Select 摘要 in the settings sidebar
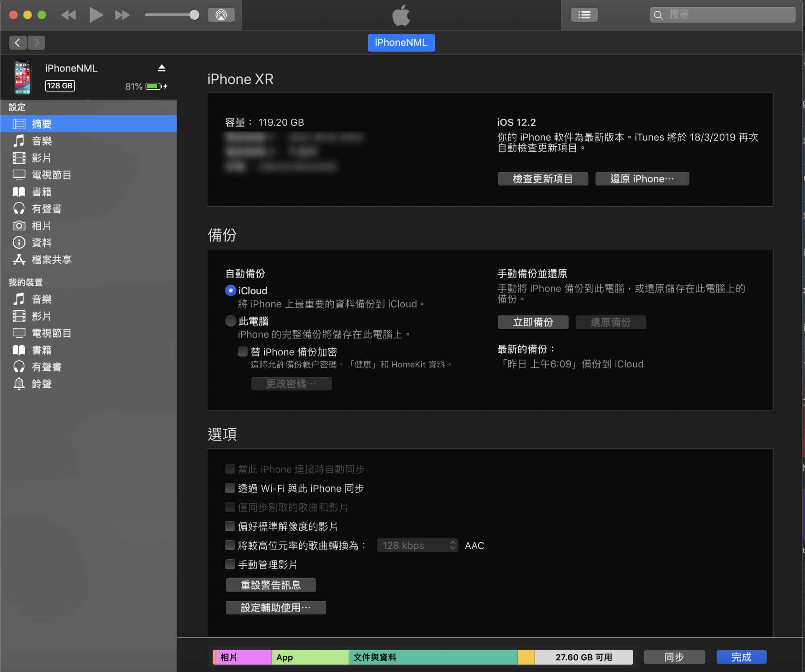Image resolution: width=805 pixels, height=672 pixels. pyautogui.click(x=88, y=124)
